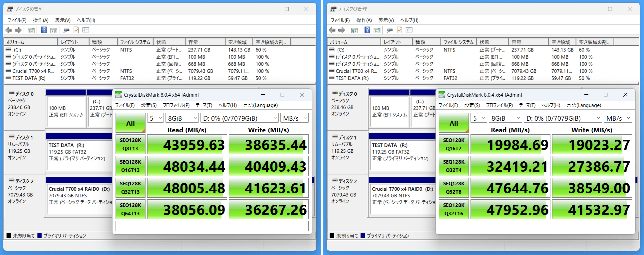
Task: Go back arrow in right Disk Management toolbar
Action: (x=332, y=30)
